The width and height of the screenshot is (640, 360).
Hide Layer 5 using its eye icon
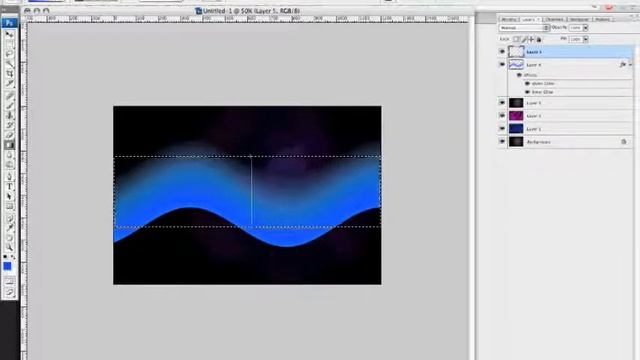(x=502, y=51)
